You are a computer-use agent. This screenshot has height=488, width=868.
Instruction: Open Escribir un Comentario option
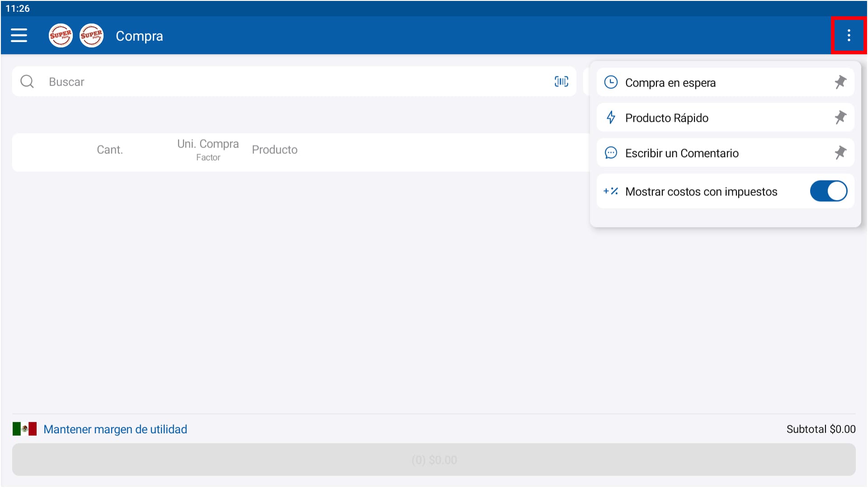pos(681,153)
